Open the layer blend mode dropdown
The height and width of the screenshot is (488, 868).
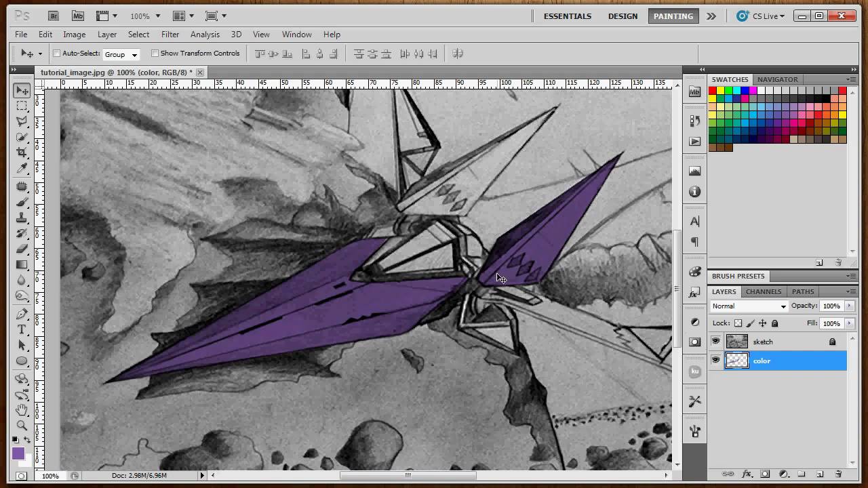pos(749,306)
